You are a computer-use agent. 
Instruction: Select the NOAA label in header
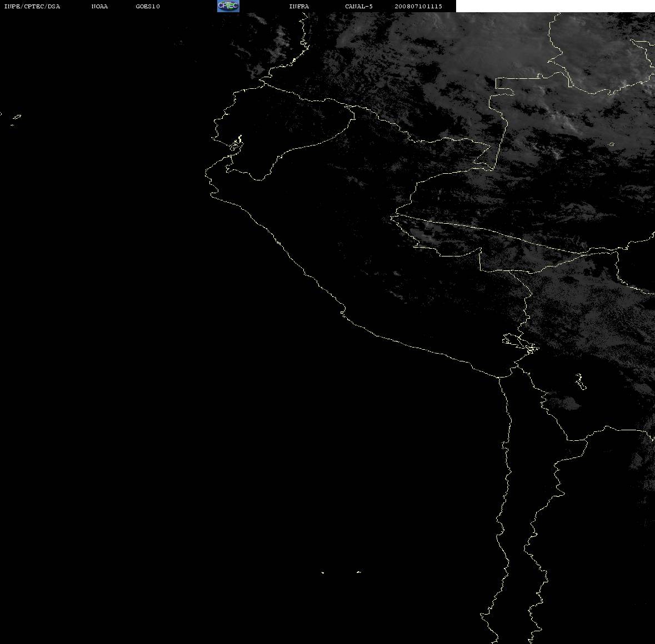pyautogui.click(x=99, y=6)
